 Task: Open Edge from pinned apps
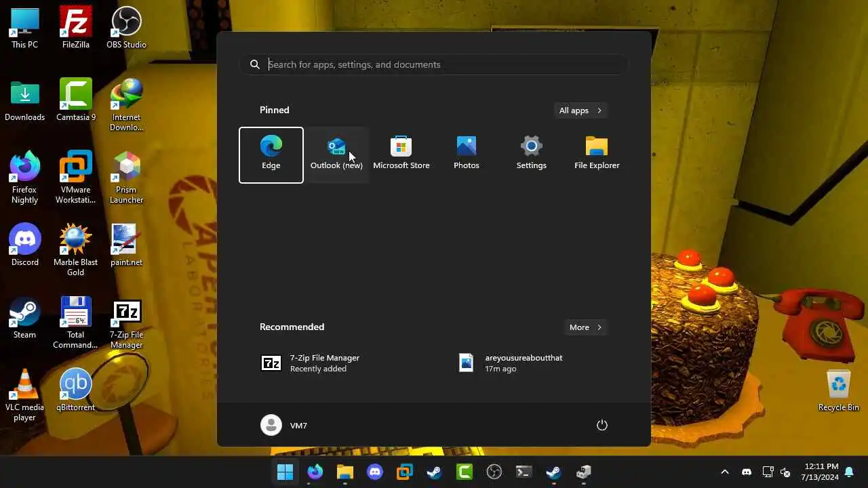coord(271,155)
